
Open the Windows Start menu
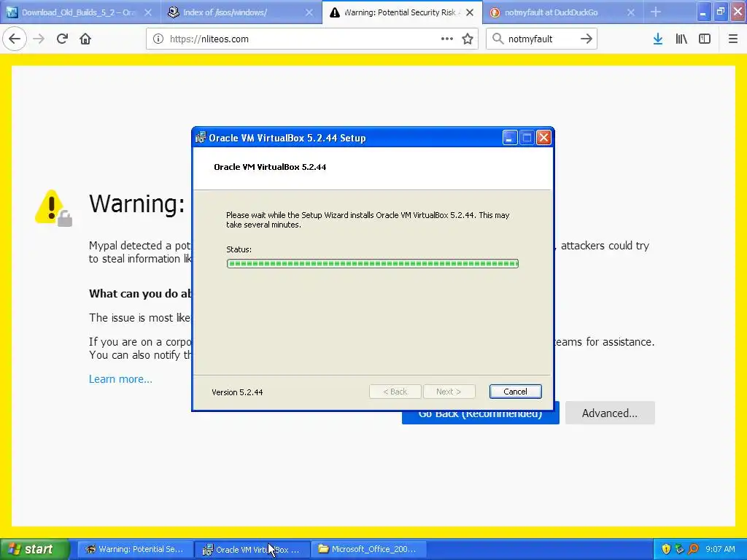point(34,549)
